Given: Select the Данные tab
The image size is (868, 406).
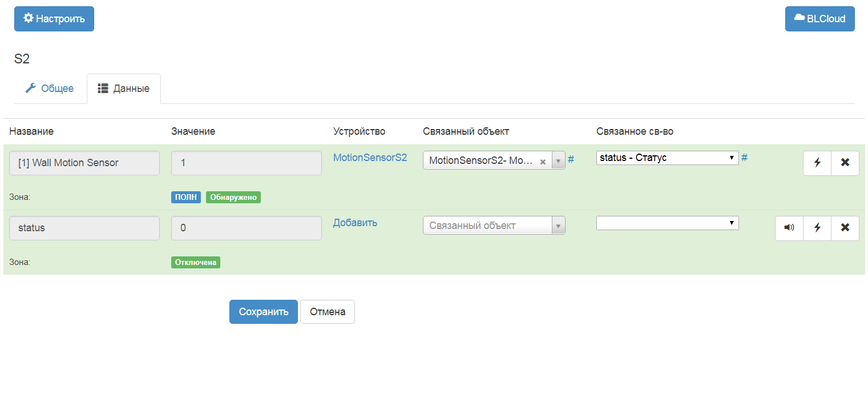Looking at the screenshot, I should 124,89.
